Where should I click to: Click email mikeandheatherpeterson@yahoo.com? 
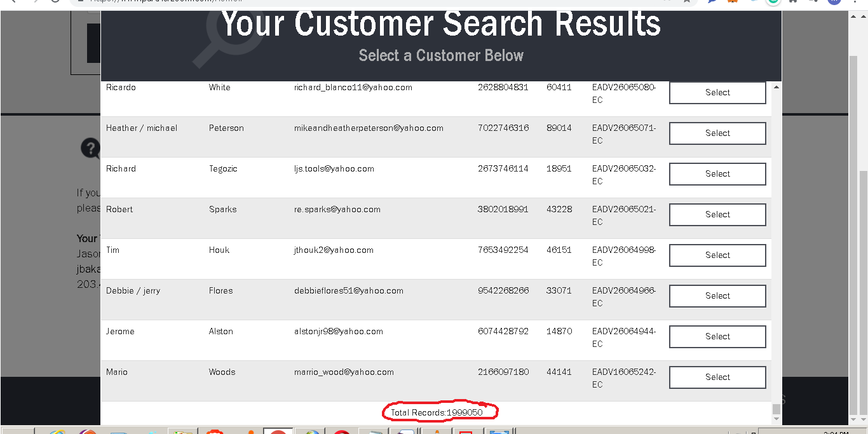[x=369, y=128]
